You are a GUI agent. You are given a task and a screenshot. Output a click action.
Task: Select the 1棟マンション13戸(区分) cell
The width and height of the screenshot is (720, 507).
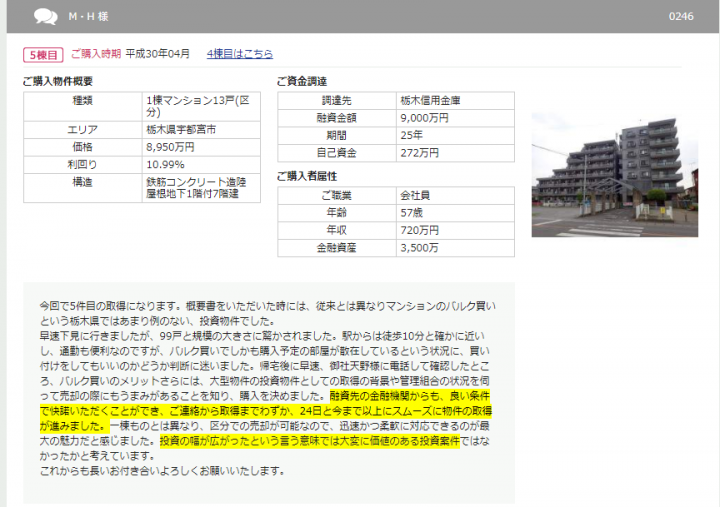[x=201, y=107]
